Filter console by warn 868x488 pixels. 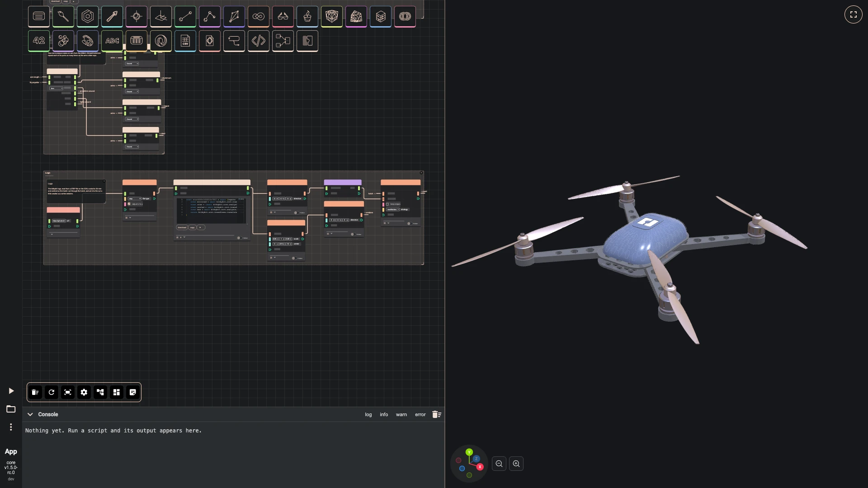[401, 414]
